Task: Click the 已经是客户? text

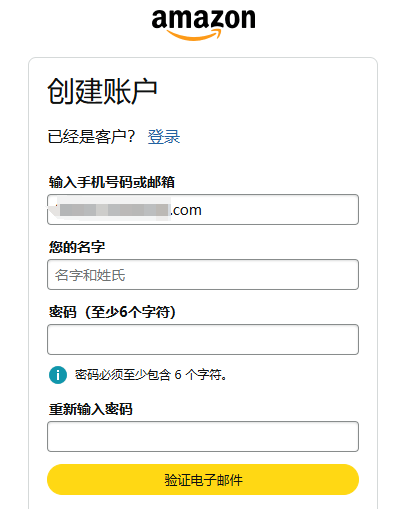Action: pyautogui.click(x=91, y=137)
